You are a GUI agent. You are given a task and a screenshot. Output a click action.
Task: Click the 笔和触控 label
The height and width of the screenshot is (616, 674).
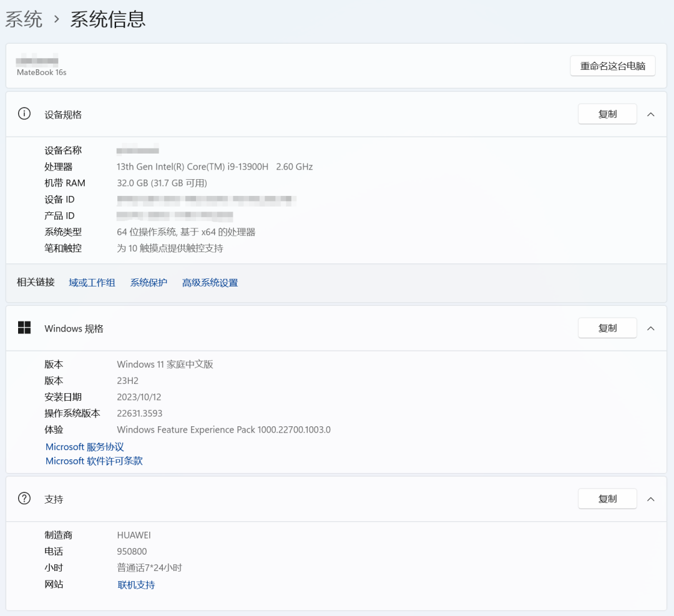click(63, 248)
